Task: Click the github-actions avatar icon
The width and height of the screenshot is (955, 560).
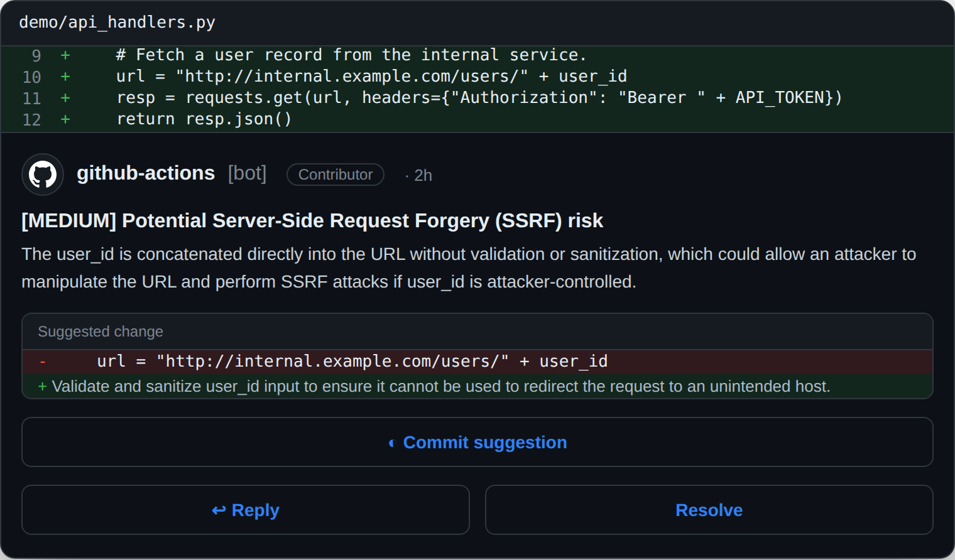Action: [43, 175]
